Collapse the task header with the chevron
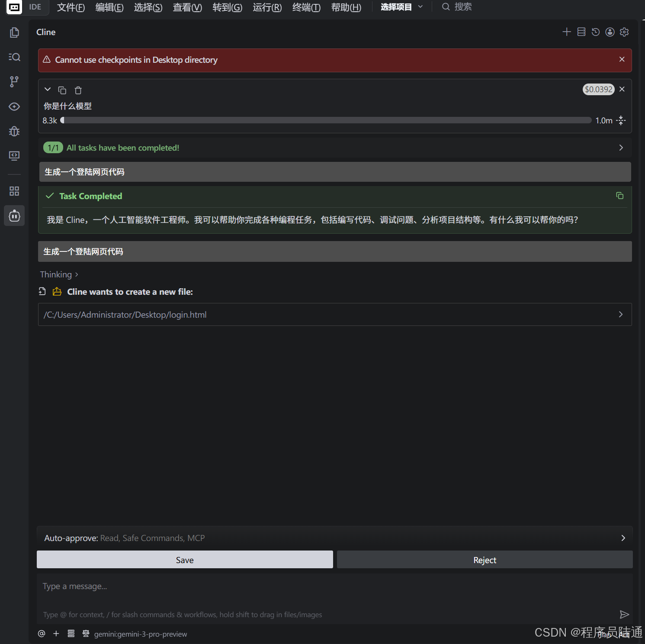 click(48, 89)
